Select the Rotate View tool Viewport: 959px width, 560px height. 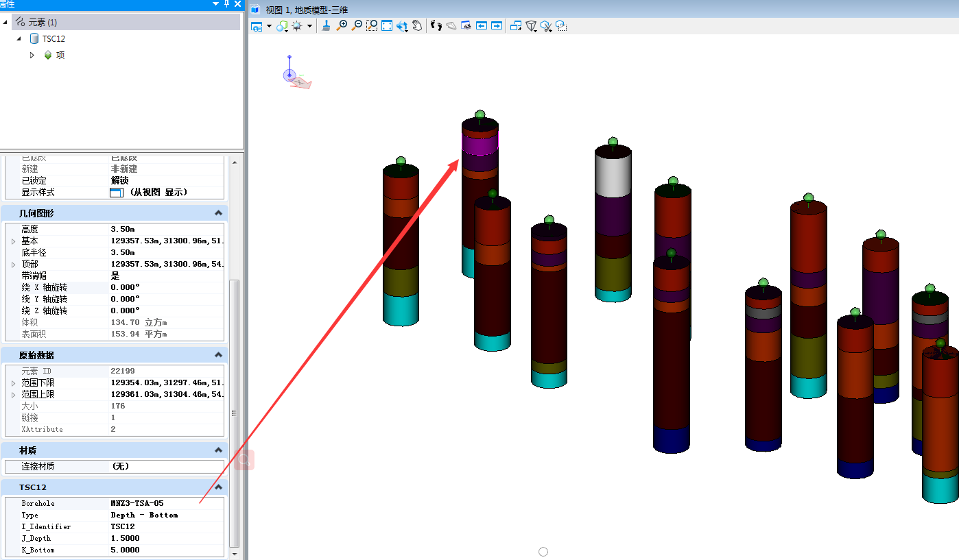[402, 26]
